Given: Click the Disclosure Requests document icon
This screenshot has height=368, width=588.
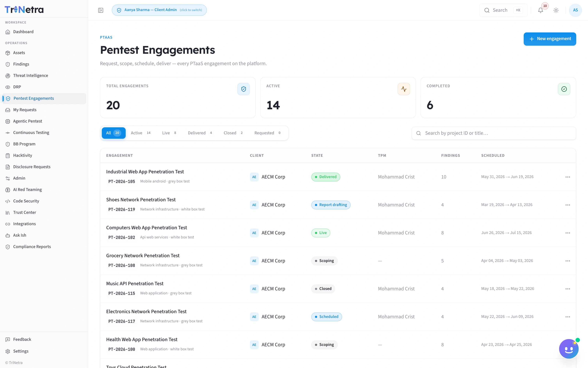Looking at the screenshot, I should (8, 167).
